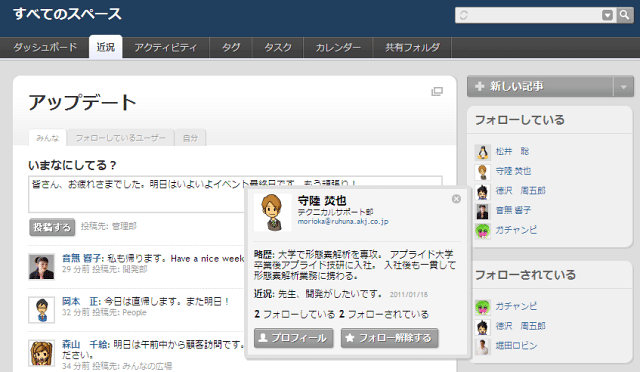Open the 共有フォルダ tab
This screenshot has height=372, width=640.
pyautogui.click(x=412, y=47)
